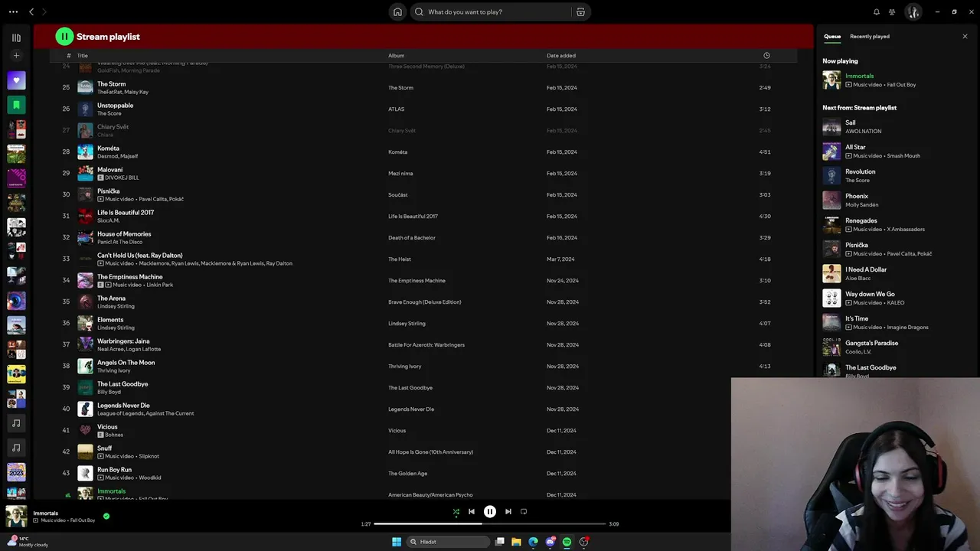Open Lindsey Stirling artist under The Arena
This screenshot has width=980, height=551.
(116, 306)
